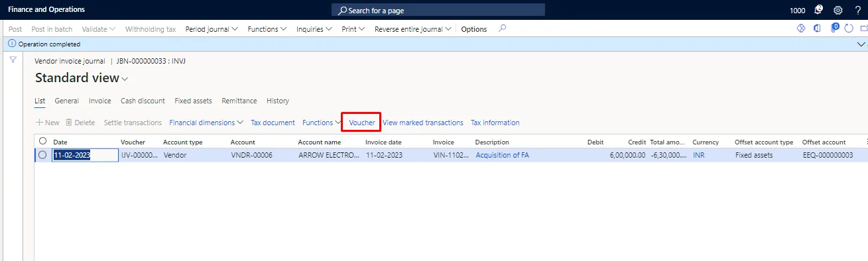Click the action pane search icon

503,28
